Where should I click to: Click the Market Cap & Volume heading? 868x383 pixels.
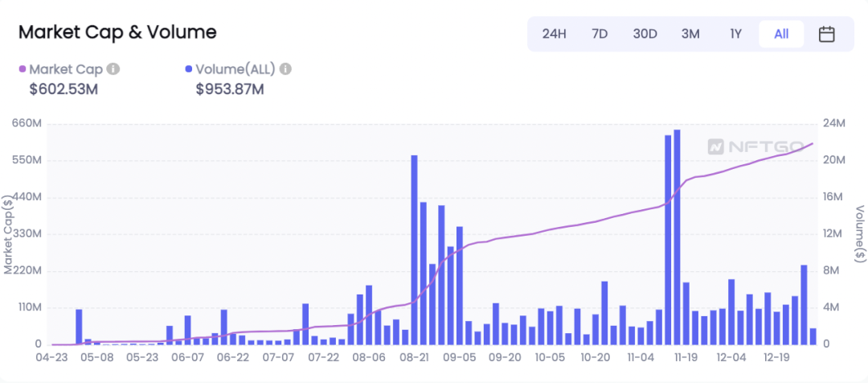tap(117, 32)
